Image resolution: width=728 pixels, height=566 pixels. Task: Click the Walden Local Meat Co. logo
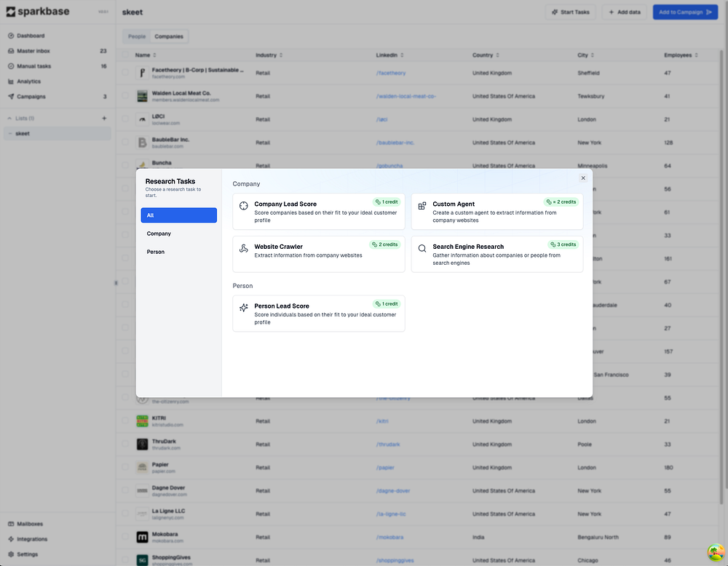[142, 96]
